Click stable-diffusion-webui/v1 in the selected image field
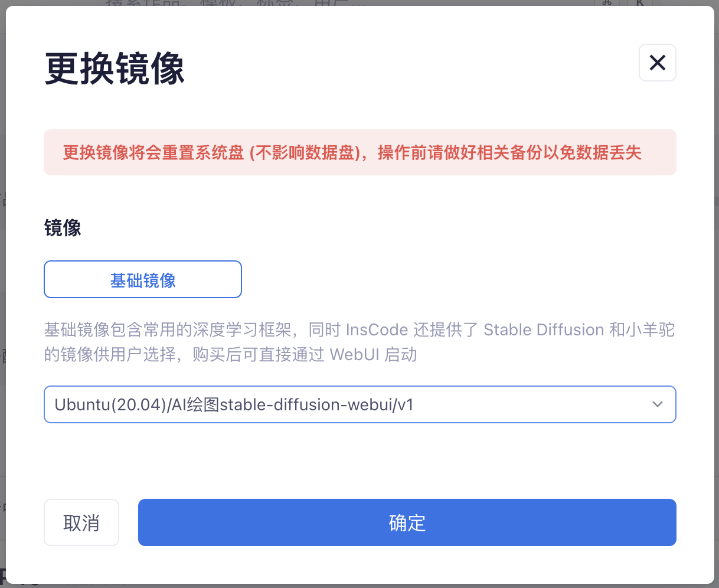Image resolution: width=719 pixels, height=588 pixels. [x=317, y=404]
